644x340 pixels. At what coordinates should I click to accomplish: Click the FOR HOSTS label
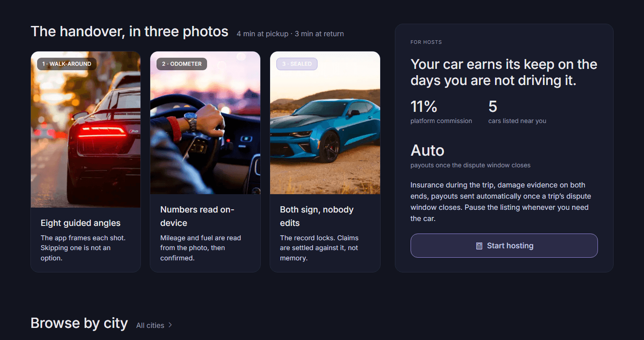click(x=426, y=42)
